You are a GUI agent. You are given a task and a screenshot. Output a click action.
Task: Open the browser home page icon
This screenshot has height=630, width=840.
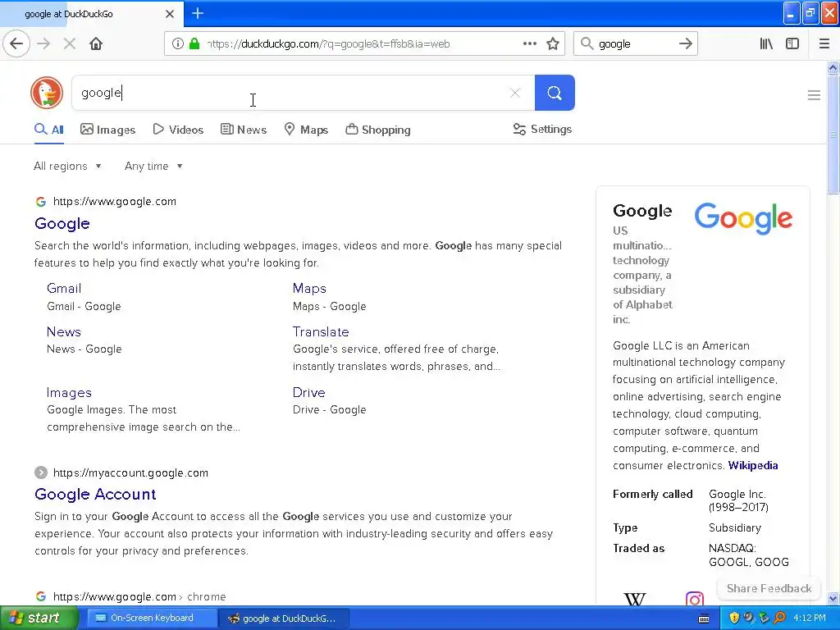point(96,44)
